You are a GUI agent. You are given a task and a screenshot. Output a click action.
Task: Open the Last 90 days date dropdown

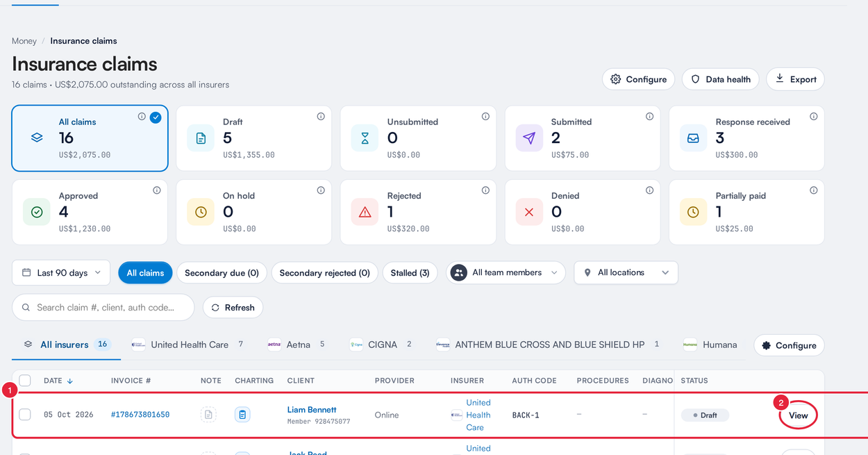tap(61, 272)
